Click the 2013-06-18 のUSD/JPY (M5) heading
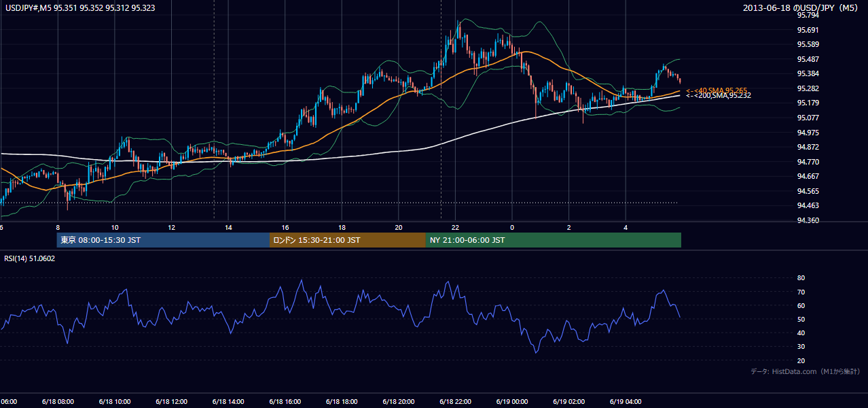 [801, 7]
